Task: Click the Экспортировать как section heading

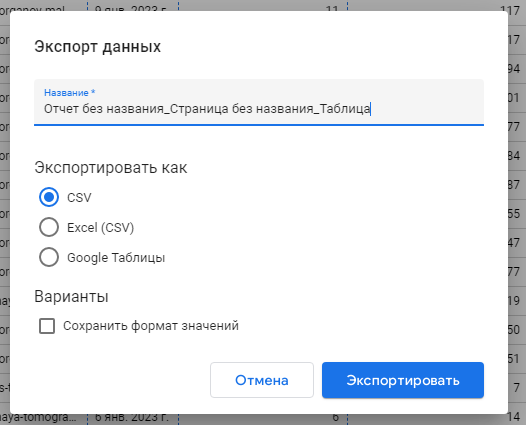Action: (x=111, y=167)
